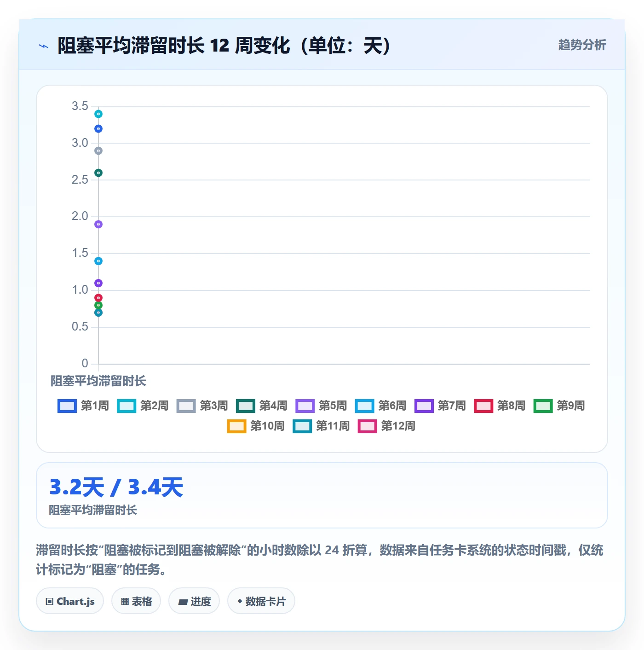Click the lightning icon beside the title
644x650 pixels.
[x=44, y=46]
